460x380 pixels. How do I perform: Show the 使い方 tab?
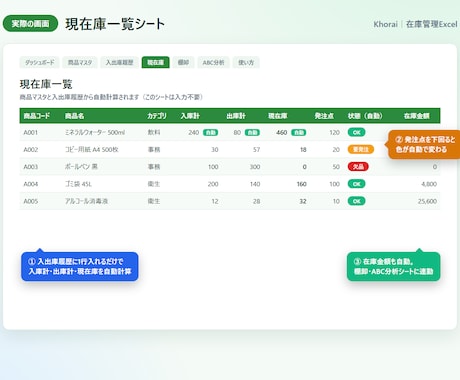point(246,62)
